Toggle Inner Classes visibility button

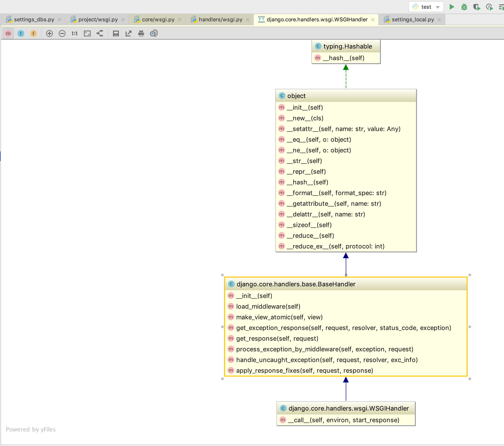pyautogui.click(x=21, y=33)
